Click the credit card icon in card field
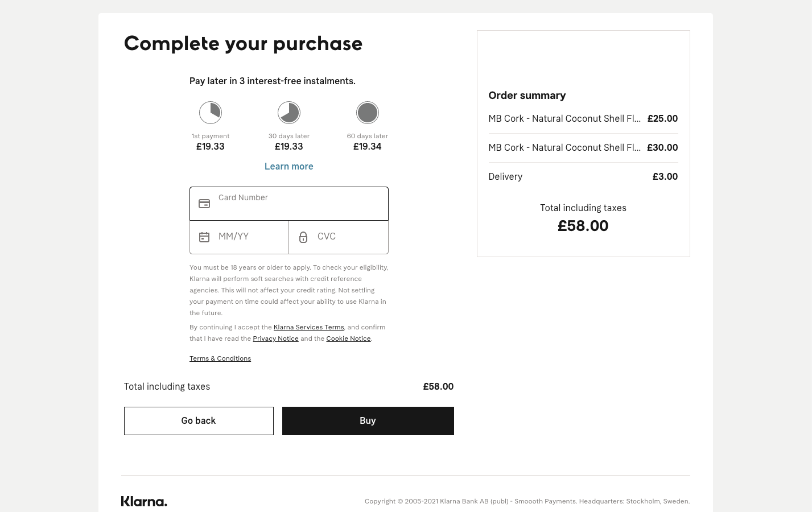Image resolution: width=812 pixels, height=512 pixels. click(x=204, y=204)
